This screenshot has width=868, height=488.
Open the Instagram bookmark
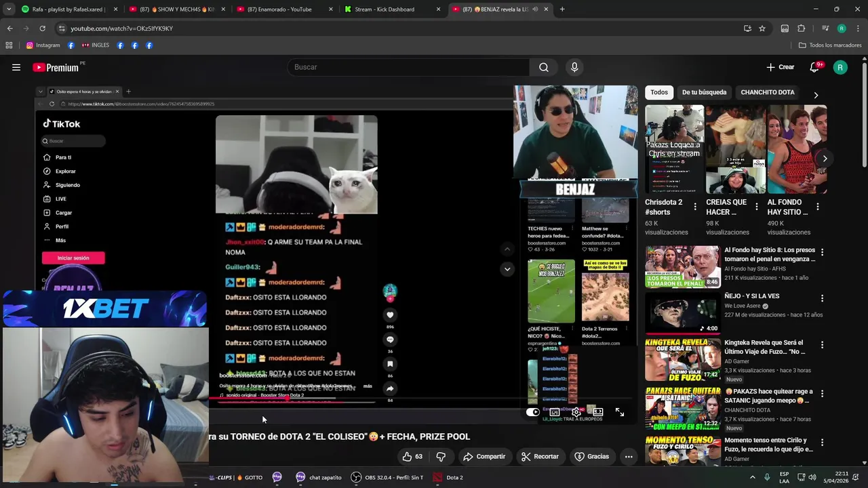pyautogui.click(x=43, y=45)
